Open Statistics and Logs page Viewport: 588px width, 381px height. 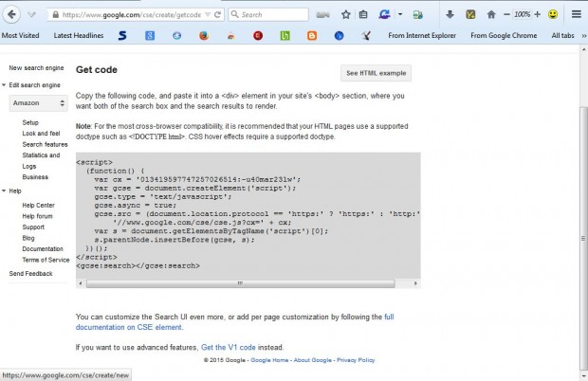(41, 160)
